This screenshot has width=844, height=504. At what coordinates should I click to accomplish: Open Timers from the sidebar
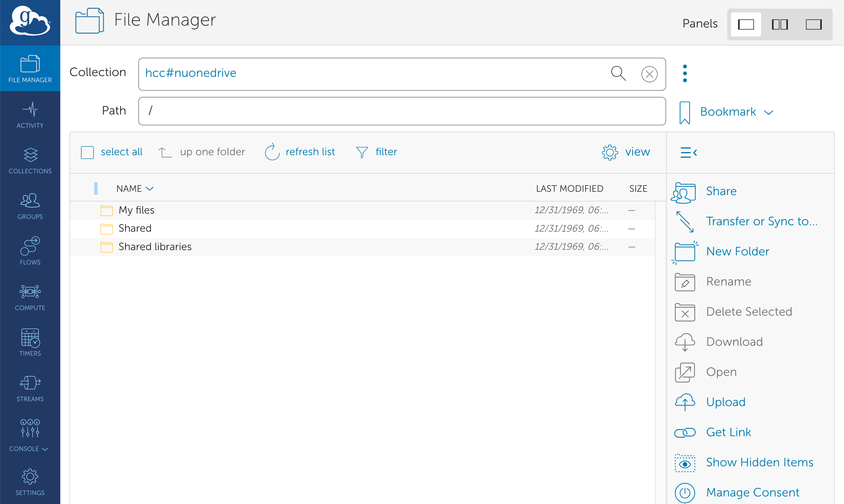[x=30, y=342]
